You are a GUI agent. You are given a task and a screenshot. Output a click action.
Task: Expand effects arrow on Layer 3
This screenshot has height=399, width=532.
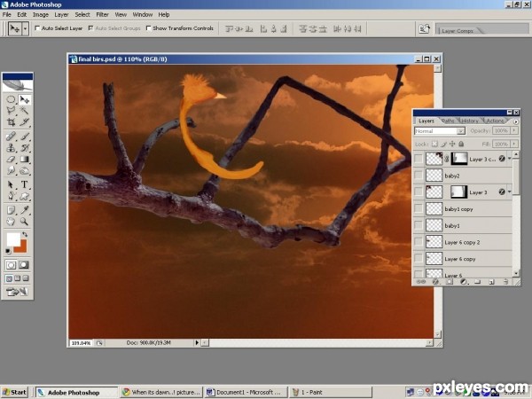coord(509,192)
